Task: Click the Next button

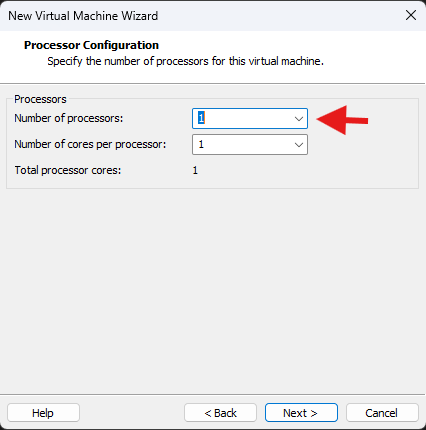Action: [301, 413]
